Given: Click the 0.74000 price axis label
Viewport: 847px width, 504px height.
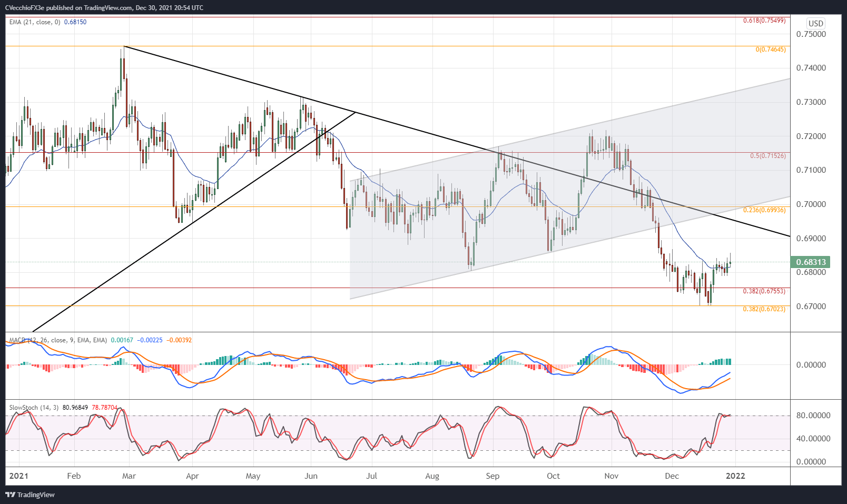Looking at the screenshot, I should click(811, 68).
